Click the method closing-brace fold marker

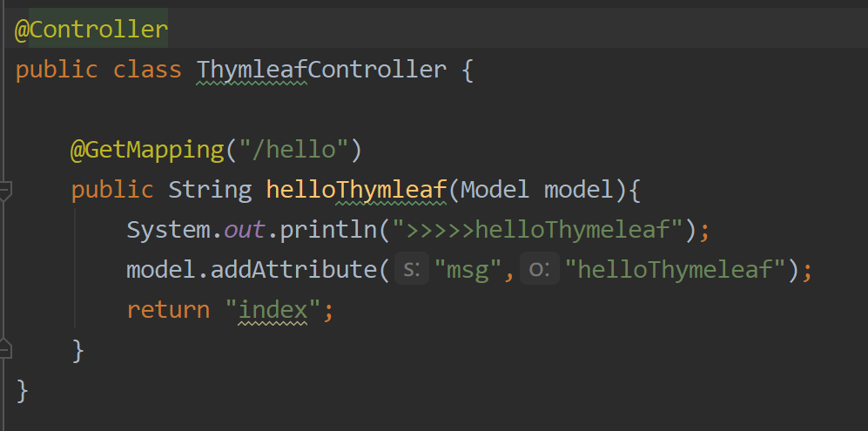click(x=4, y=348)
